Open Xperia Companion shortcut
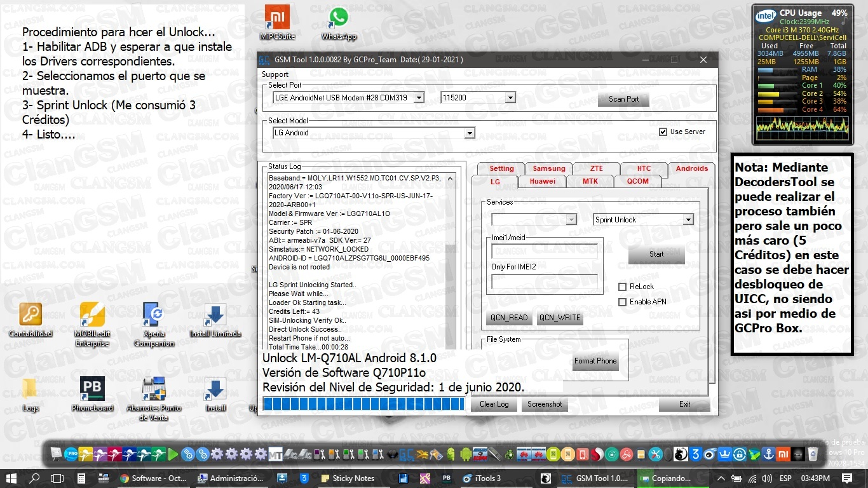The height and width of the screenshot is (488, 868). click(154, 324)
